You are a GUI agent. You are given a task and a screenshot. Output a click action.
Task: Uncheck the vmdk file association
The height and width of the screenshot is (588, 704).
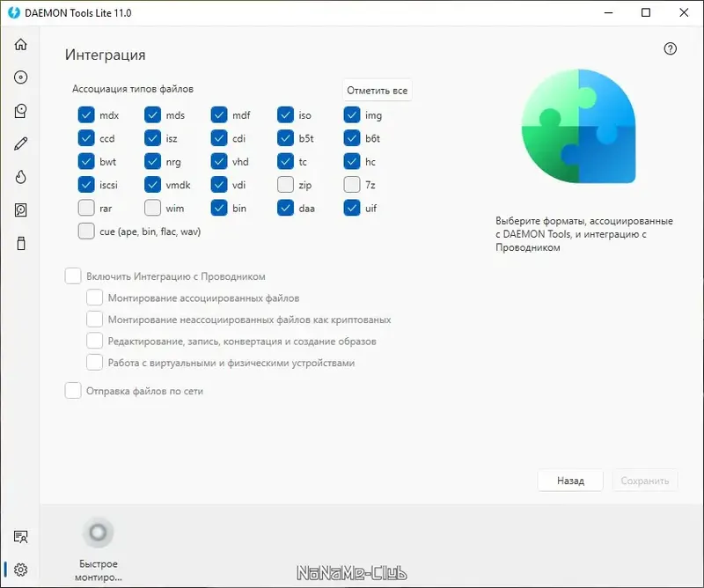coord(152,185)
